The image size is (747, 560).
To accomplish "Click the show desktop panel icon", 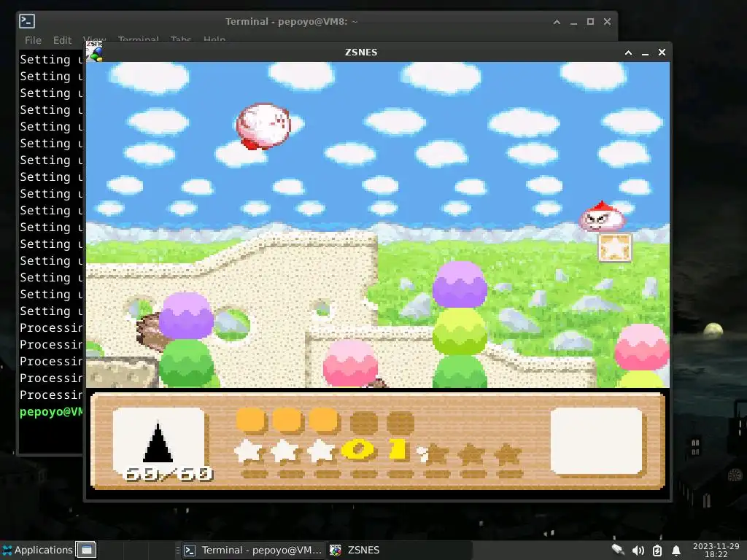I will 86,550.
